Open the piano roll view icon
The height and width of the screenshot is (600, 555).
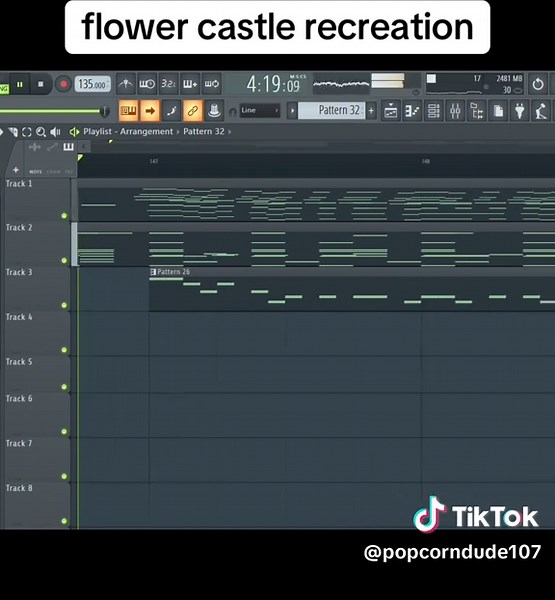412,111
